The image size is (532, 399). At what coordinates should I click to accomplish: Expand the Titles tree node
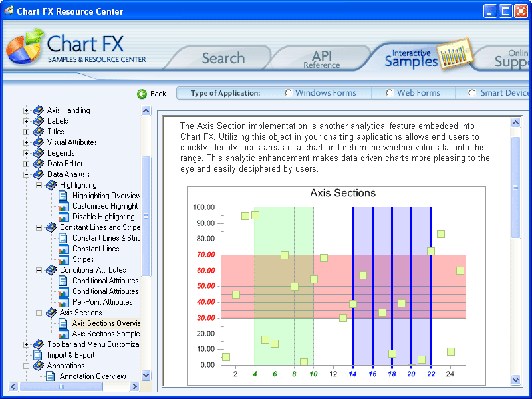pyautogui.click(x=26, y=132)
